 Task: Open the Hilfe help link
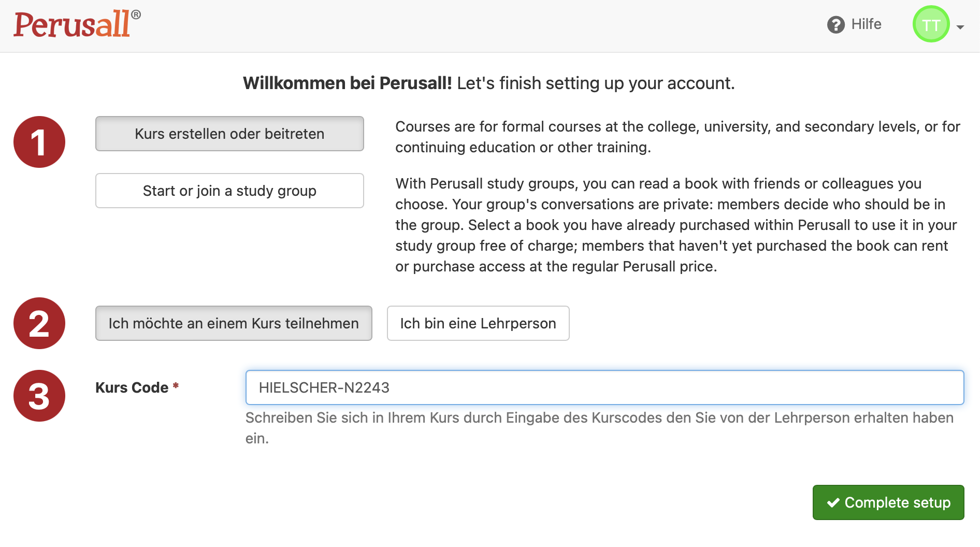[x=854, y=24]
